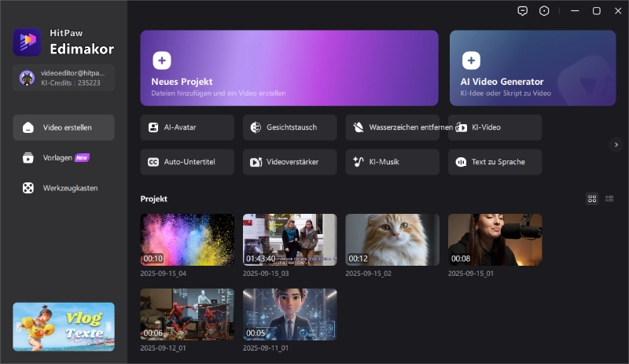Click the Auto-Untertitel CC icon
The image size is (629, 364).
click(153, 162)
